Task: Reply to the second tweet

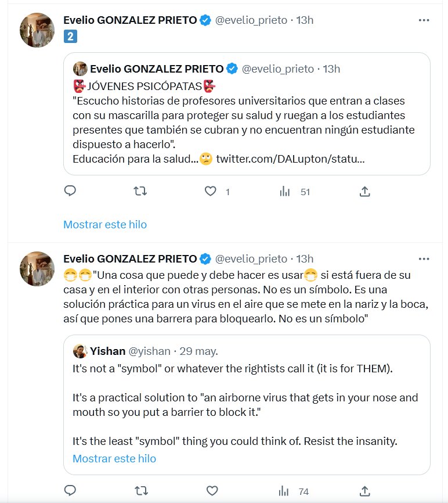Action: [x=70, y=491]
